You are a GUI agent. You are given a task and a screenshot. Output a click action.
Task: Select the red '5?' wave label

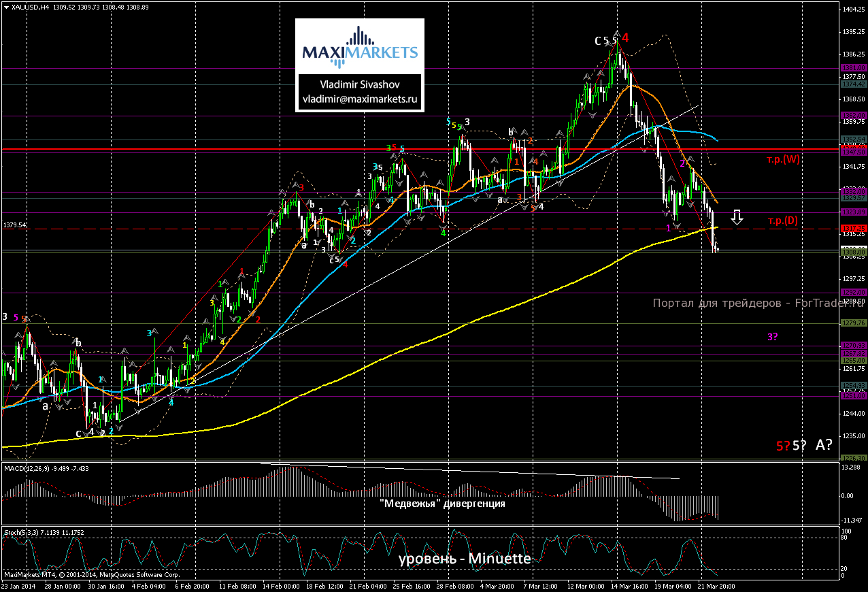pos(783,446)
